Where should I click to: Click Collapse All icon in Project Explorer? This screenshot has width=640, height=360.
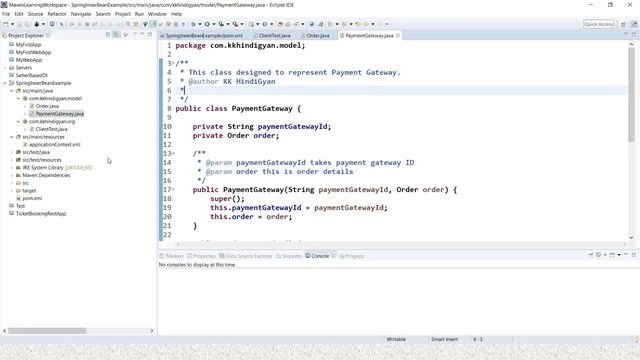point(108,35)
